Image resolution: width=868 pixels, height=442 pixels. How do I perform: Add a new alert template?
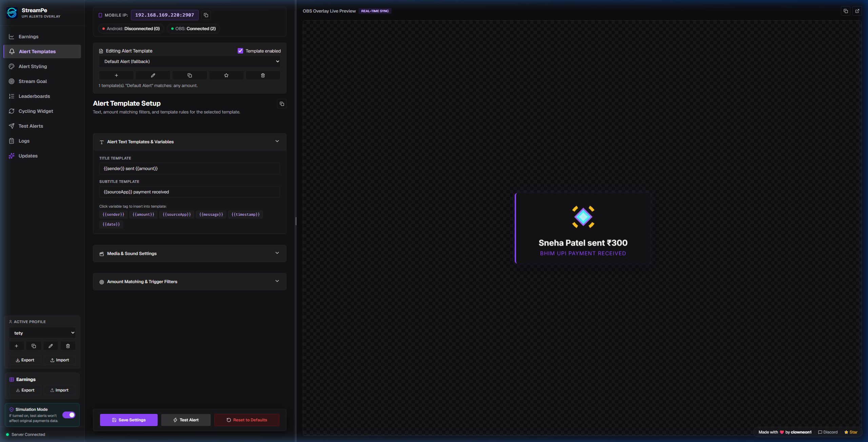tap(116, 76)
